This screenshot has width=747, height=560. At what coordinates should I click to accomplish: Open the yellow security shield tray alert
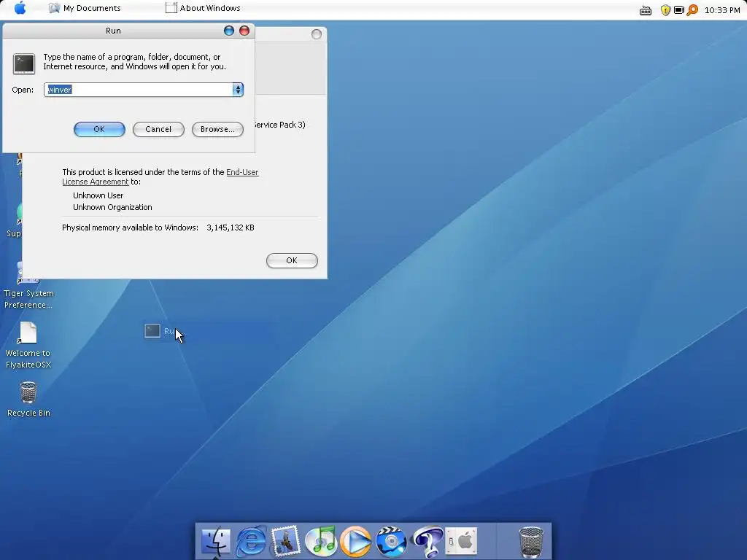[x=665, y=10]
